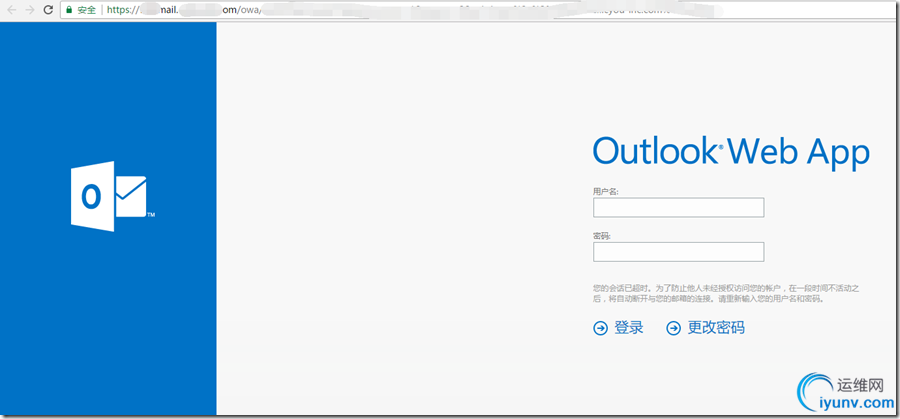Click the 登录 sign-in link

pos(629,328)
